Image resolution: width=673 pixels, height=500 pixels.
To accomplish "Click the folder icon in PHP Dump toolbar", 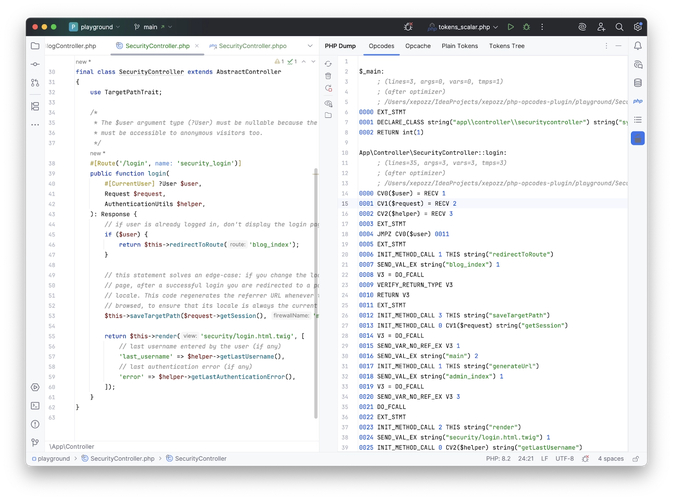I will (x=328, y=115).
